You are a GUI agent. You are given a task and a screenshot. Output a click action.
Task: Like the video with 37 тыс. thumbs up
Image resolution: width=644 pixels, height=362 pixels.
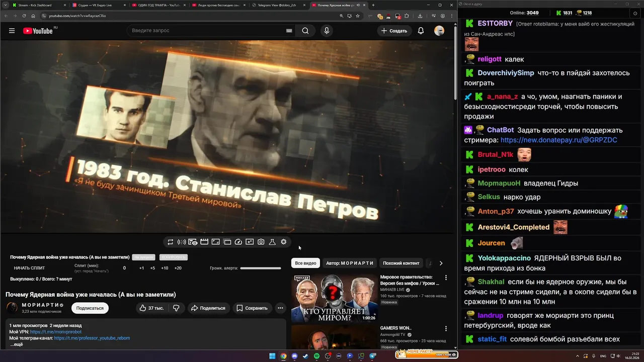(152, 308)
